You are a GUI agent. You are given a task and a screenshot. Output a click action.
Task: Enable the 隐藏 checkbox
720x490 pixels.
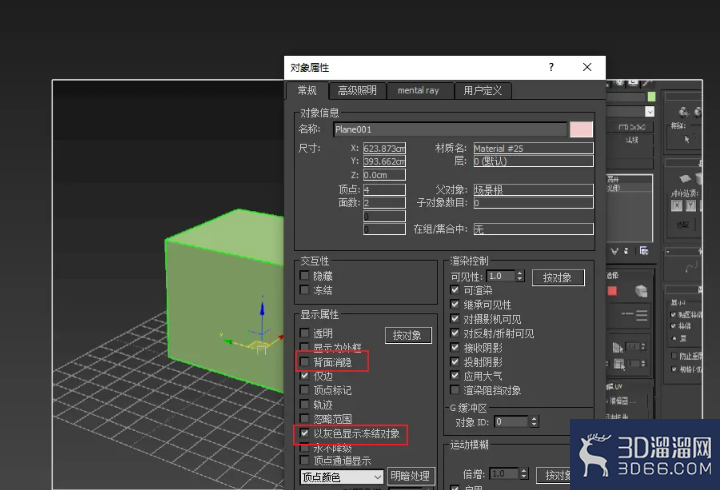304,276
